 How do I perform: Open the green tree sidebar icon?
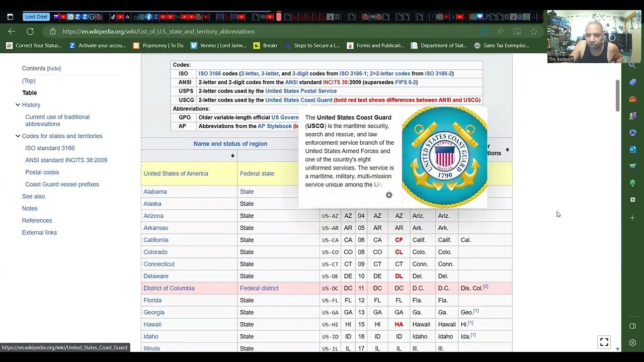[632, 183]
